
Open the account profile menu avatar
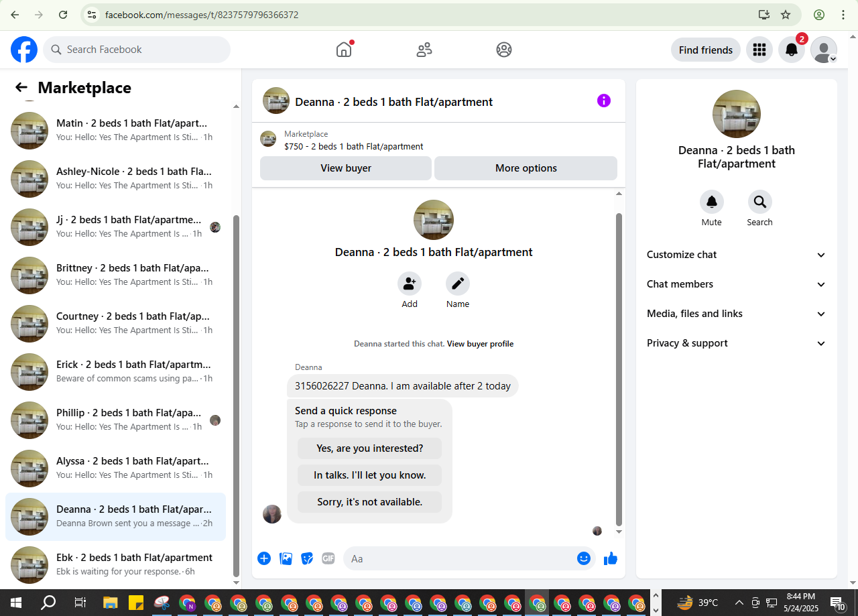(x=824, y=50)
